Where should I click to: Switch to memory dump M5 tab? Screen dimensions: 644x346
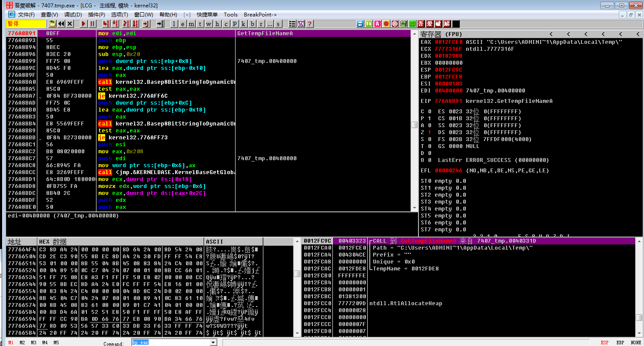click(56, 343)
